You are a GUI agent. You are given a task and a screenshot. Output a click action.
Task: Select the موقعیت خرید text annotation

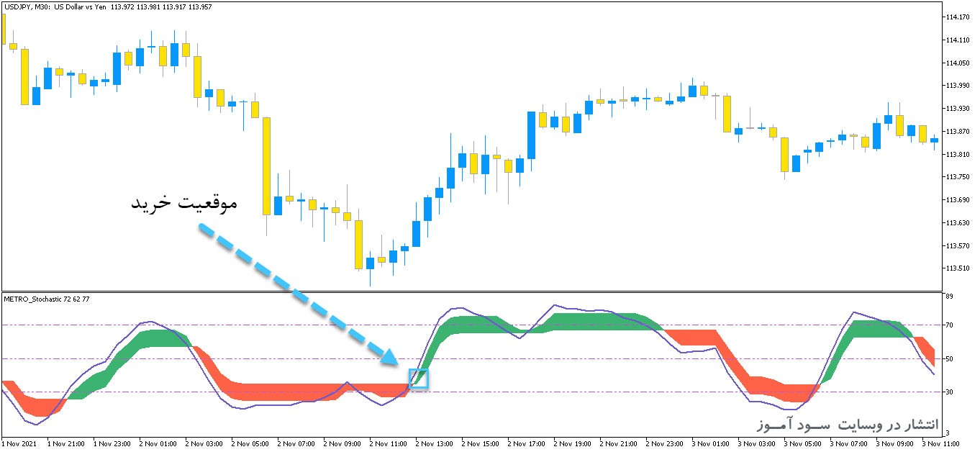pos(183,202)
